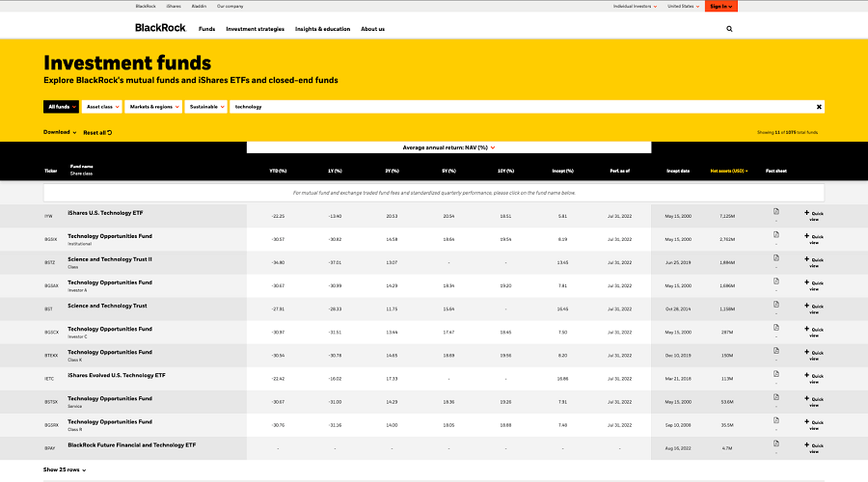Open fact sheet icon for BST Science and Technology Trust

pos(776,305)
